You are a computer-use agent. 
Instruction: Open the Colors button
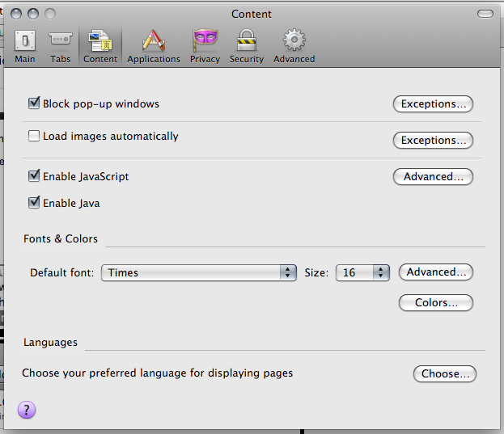435,302
